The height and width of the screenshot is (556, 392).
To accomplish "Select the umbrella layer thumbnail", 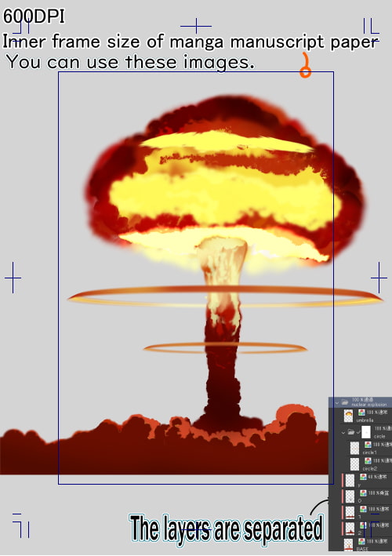I will coord(348,416).
